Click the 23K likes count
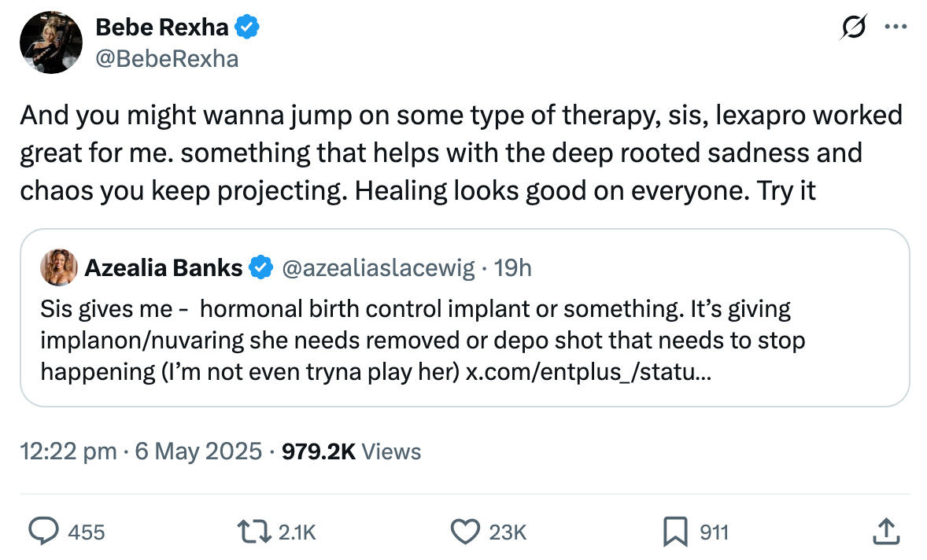Image resolution: width=927 pixels, height=560 pixels. point(510,532)
